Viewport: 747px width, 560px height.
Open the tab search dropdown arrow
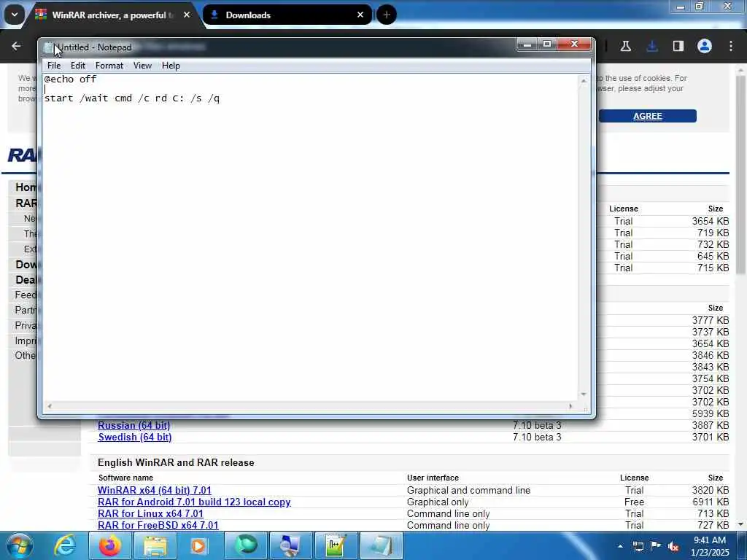pyautogui.click(x=15, y=15)
